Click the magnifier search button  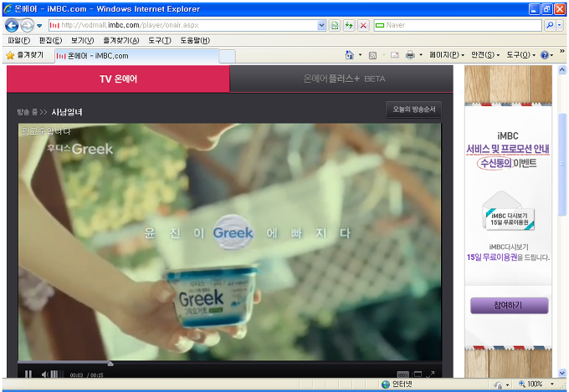(550, 25)
